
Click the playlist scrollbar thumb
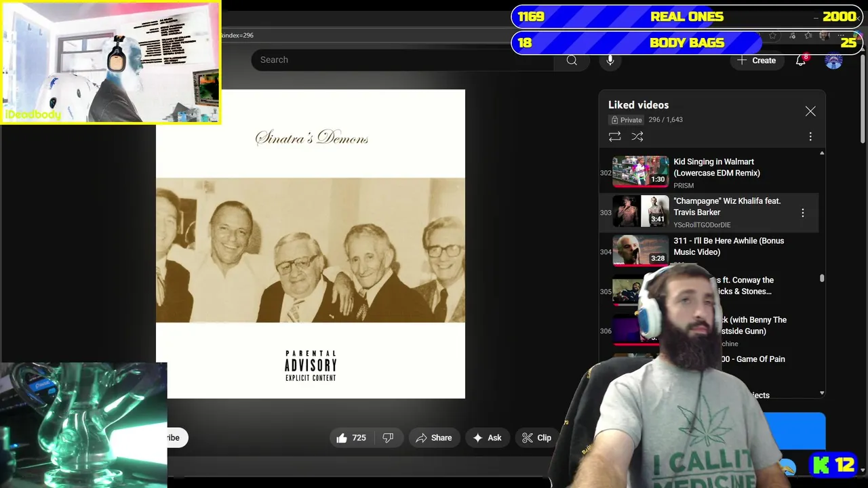click(x=822, y=278)
